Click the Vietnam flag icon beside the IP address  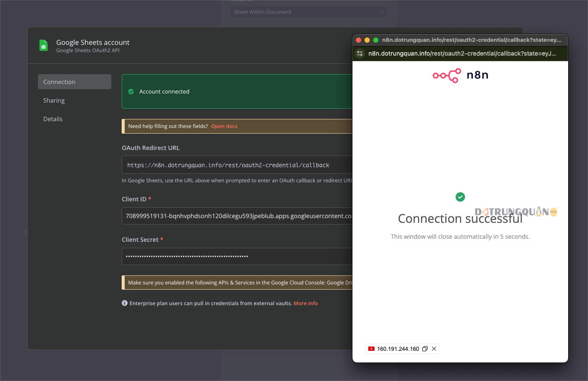pos(371,349)
